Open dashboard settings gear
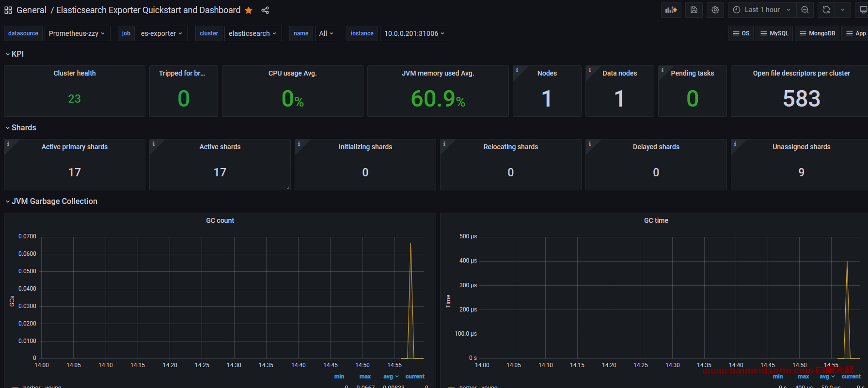This screenshot has height=388, width=868. pos(715,10)
